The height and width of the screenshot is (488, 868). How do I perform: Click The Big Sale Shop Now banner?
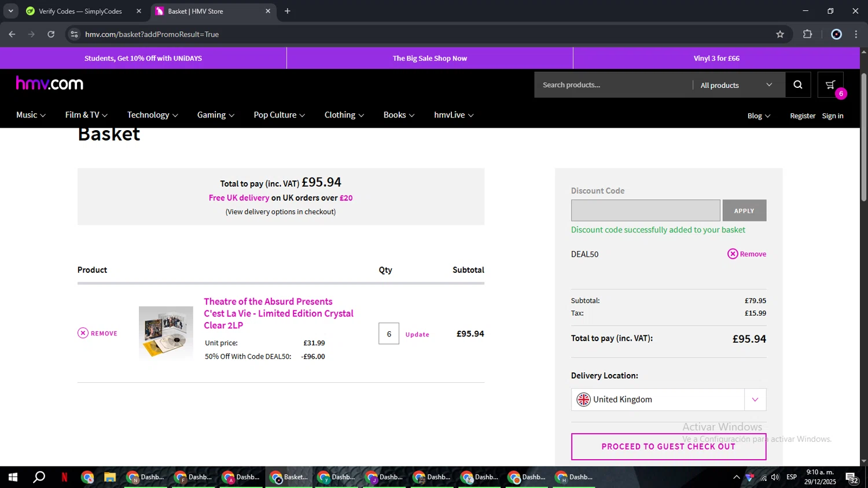(x=430, y=58)
